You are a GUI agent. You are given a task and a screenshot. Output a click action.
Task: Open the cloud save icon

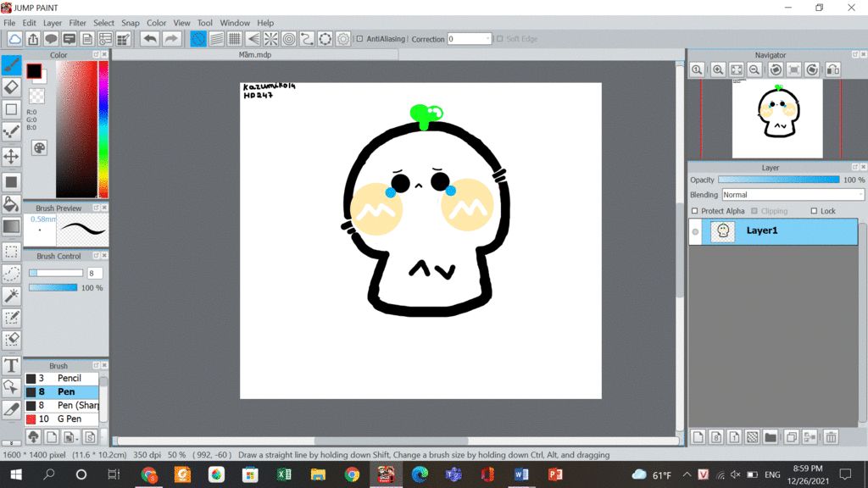click(x=15, y=39)
